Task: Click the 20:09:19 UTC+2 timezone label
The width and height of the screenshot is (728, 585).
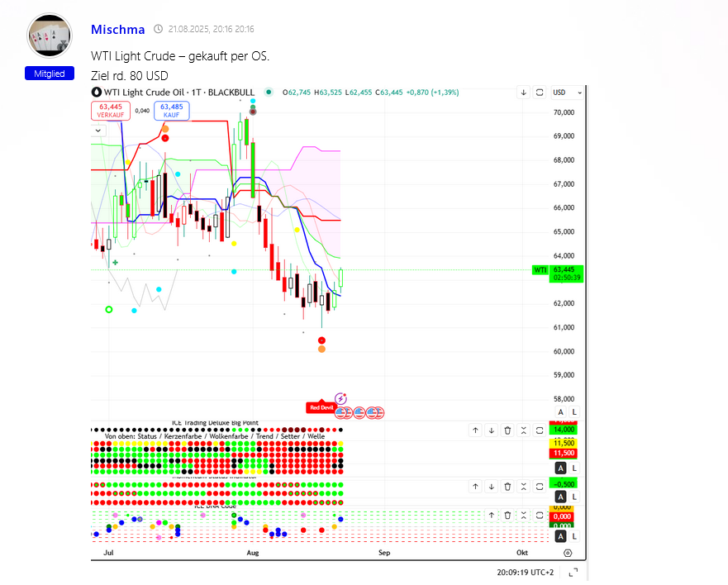Action: pyautogui.click(x=525, y=572)
